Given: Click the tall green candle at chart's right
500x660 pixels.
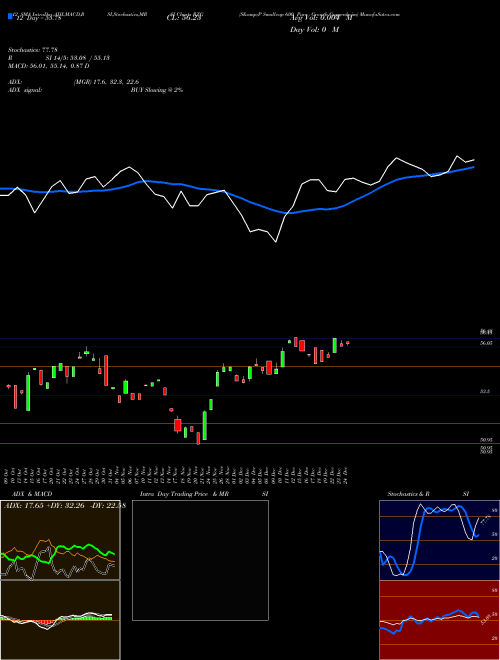Looking at the screenshot, I should [335, 345].
